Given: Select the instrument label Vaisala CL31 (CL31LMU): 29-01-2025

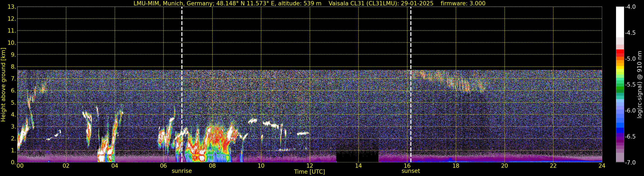Looking at the screenshot, I should click(x=381, y=3).
